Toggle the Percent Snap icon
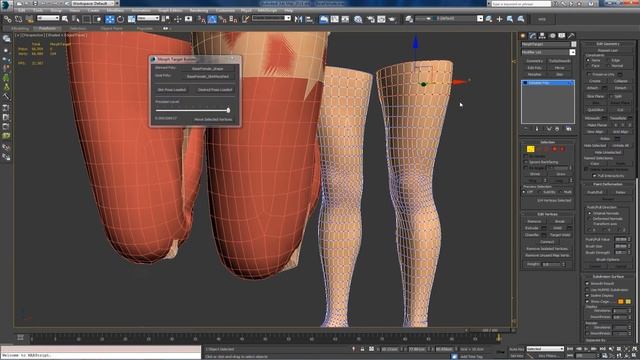This screenshot has width=640, height=360. [x=223, y=19]
